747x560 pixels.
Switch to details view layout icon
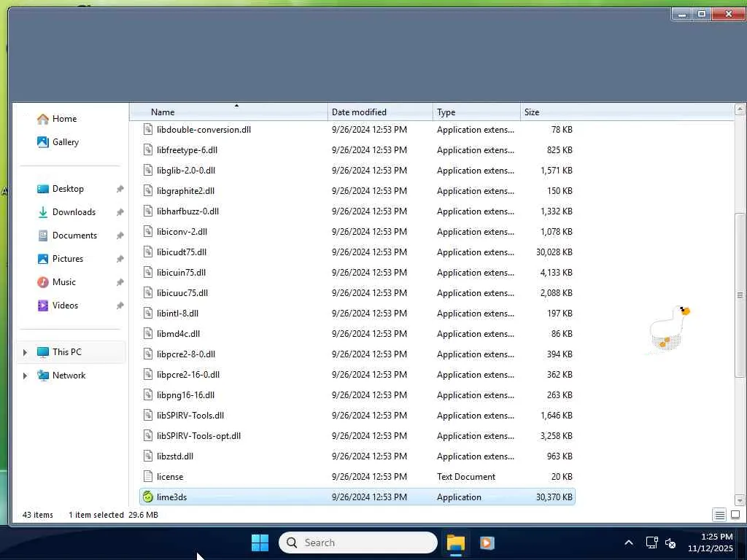[x=719, y=515]
